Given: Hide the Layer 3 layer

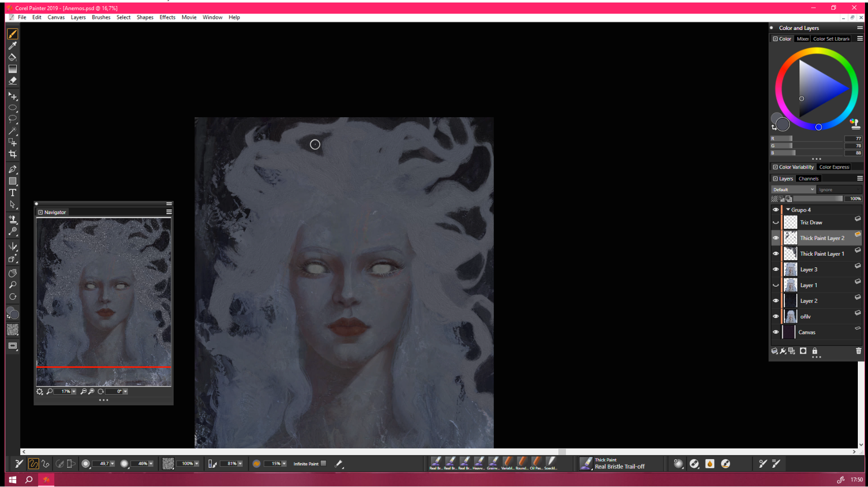Looking at the screenshot, I should coord(776,269).
